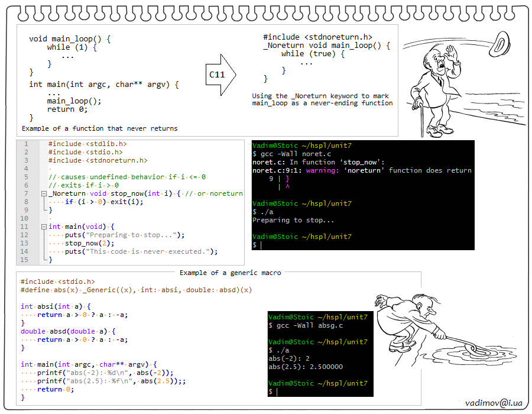Click the 'Example of a generic macro' heading
Viewport: 532px width, 414px height.
coord(230,273)
